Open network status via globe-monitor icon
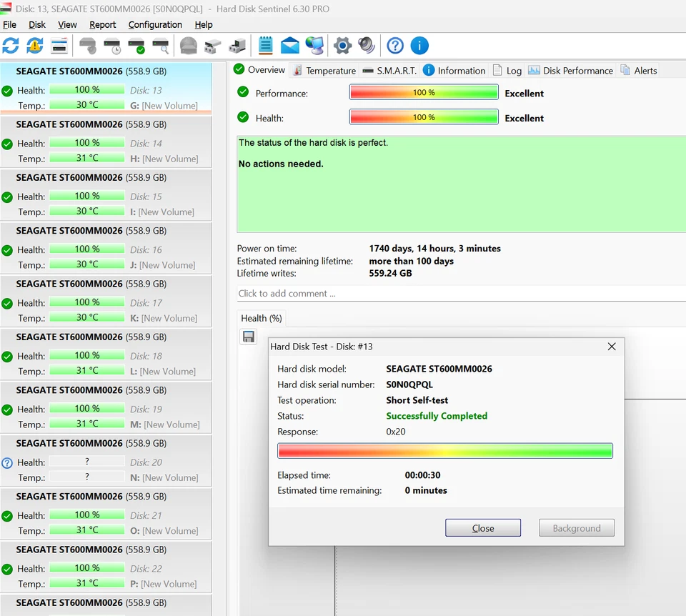The image size is (686, 616). click(314, 45)
